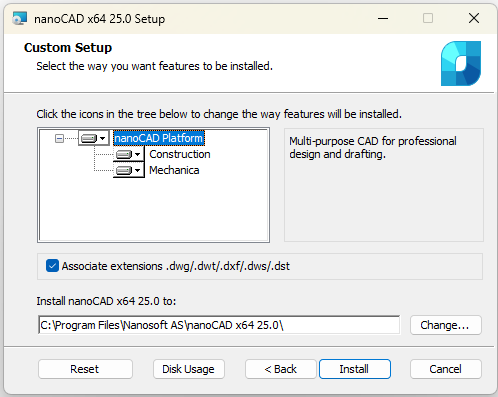Open Disk Usage information
Image resolution: width=498 pixels, height=397 pixels.
(189, 369)
